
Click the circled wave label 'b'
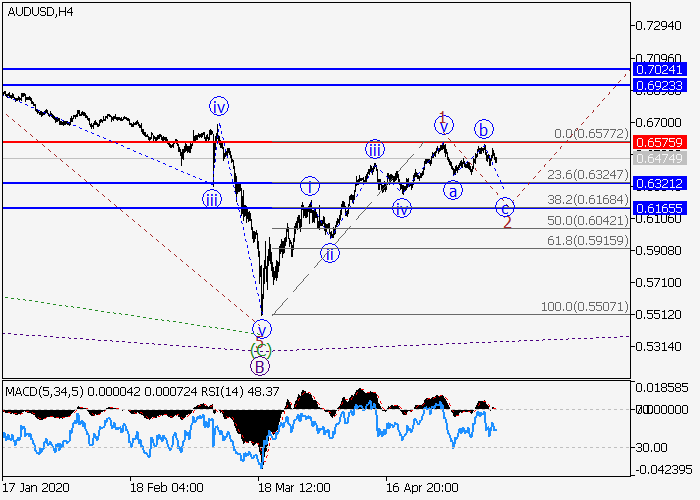click(x=484, y=129)
